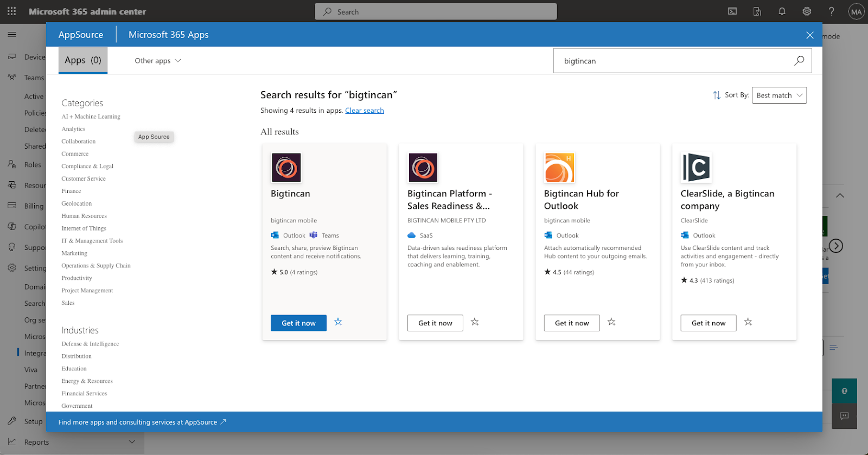868x455 pixels.
Task: Click the Bigtincan Hub for Outlook logo
Action: pyautogui.click(x=559, y=168)
